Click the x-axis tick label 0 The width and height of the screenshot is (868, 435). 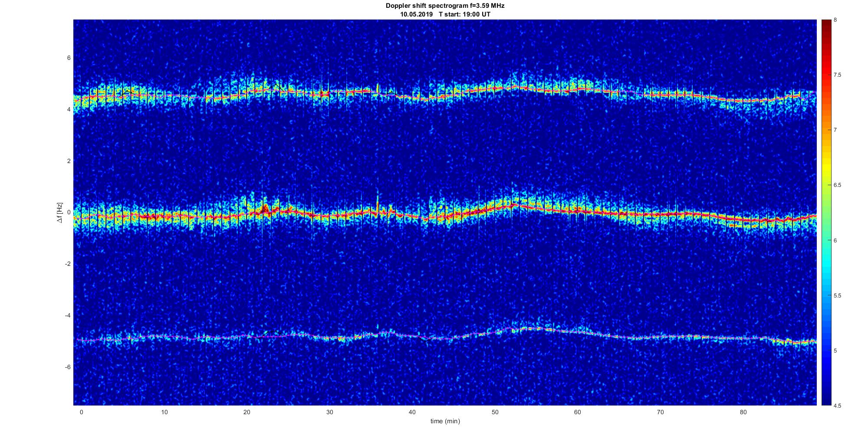click(81, 412)
